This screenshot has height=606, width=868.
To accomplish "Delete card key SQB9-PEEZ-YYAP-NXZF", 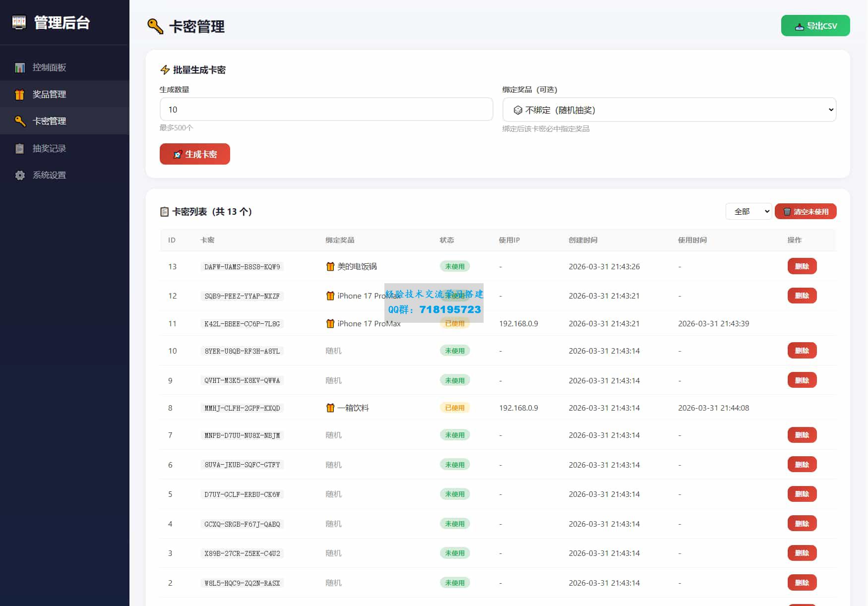I will coord(802,296).
